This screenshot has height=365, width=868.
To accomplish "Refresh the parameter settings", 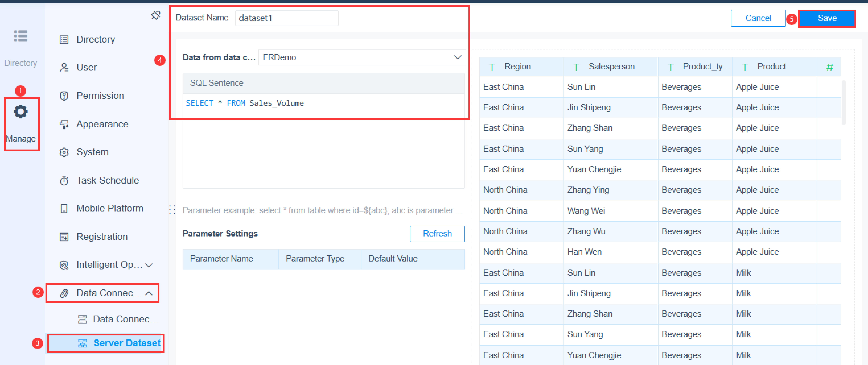I will pos(437,234).
